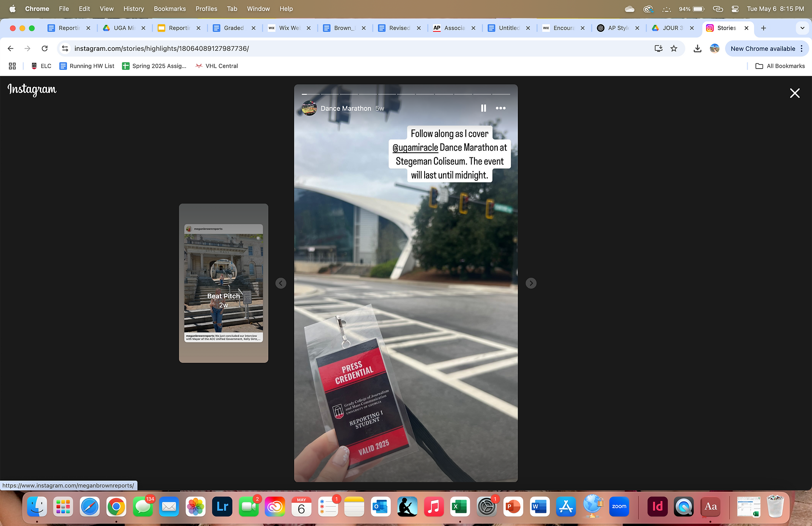Open Lightroom from the Dock
The width and height of the screenshot is (812, 526).
(222, 507)
